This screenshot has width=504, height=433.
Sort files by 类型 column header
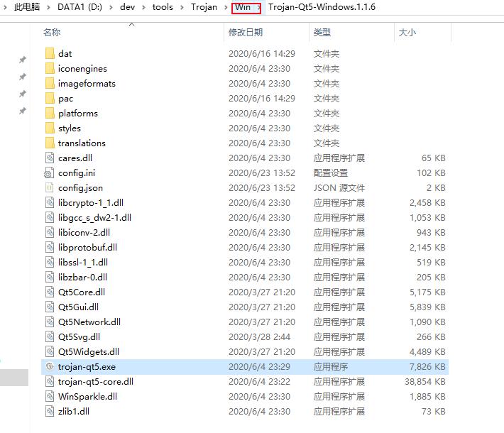coord(322,32)
